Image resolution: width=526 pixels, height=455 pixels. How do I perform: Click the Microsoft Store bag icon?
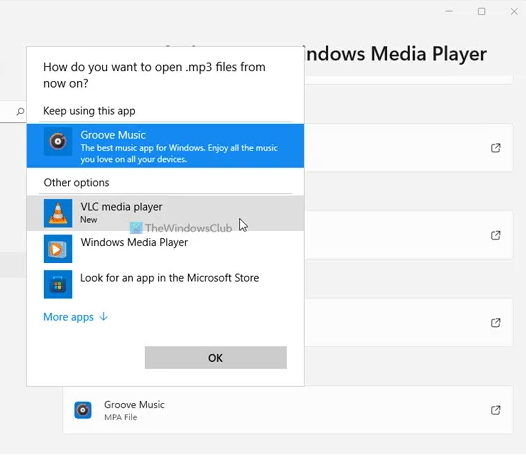[x=58, y=285]
